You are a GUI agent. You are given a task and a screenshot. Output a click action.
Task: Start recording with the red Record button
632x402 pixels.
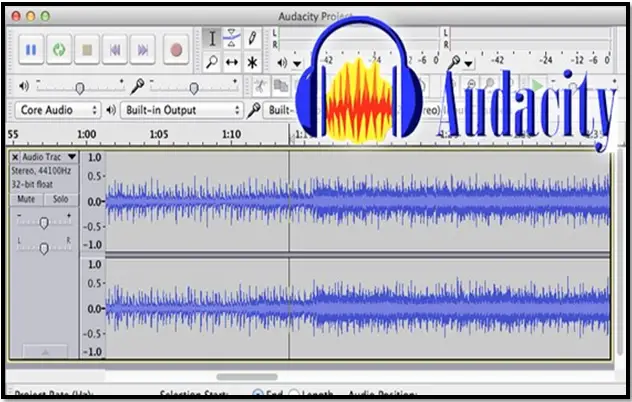click(177, 48)
